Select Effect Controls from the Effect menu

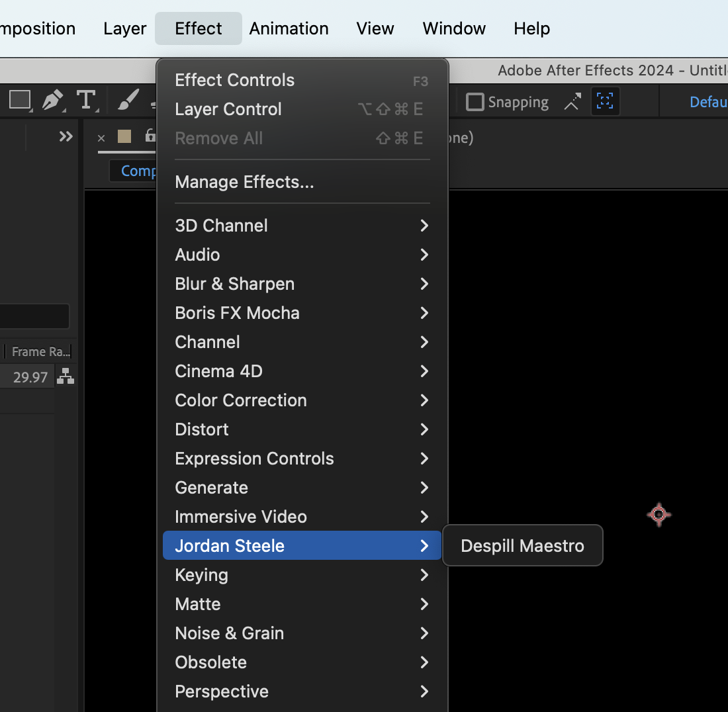pyautogui.click(x=234, y=79)
